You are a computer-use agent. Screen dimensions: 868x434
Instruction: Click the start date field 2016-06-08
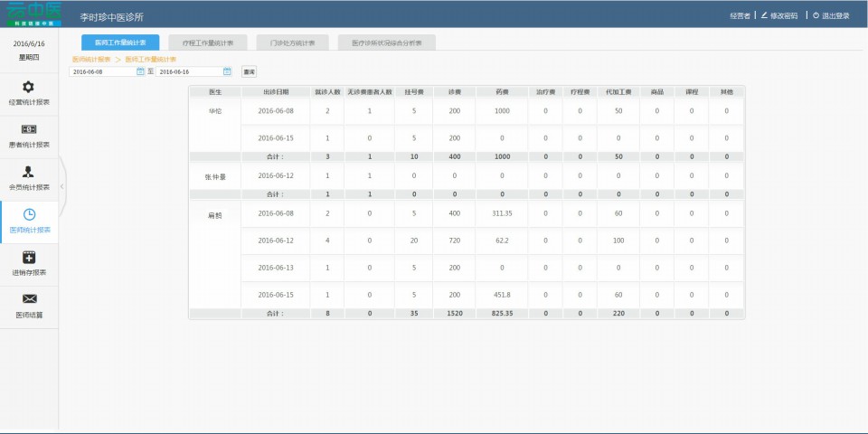(101, 71)
